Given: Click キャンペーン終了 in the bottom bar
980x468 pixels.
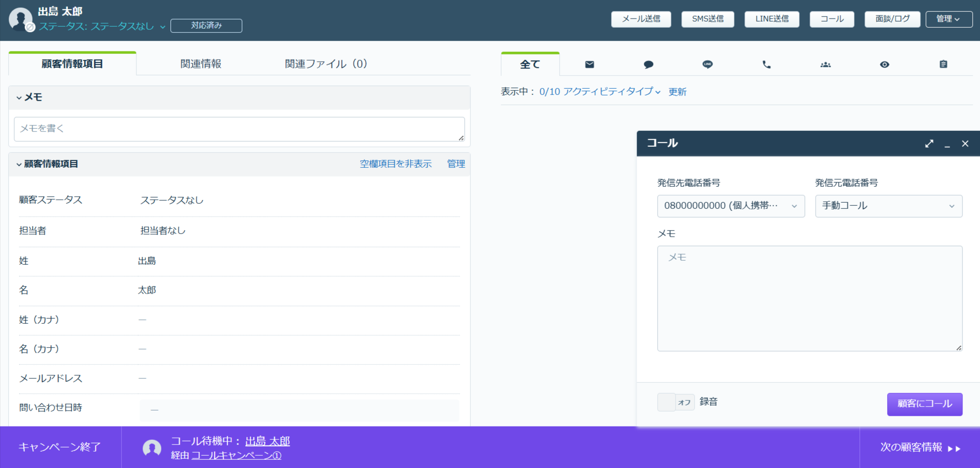Looking at the screenshot, I should click(60, 447).
